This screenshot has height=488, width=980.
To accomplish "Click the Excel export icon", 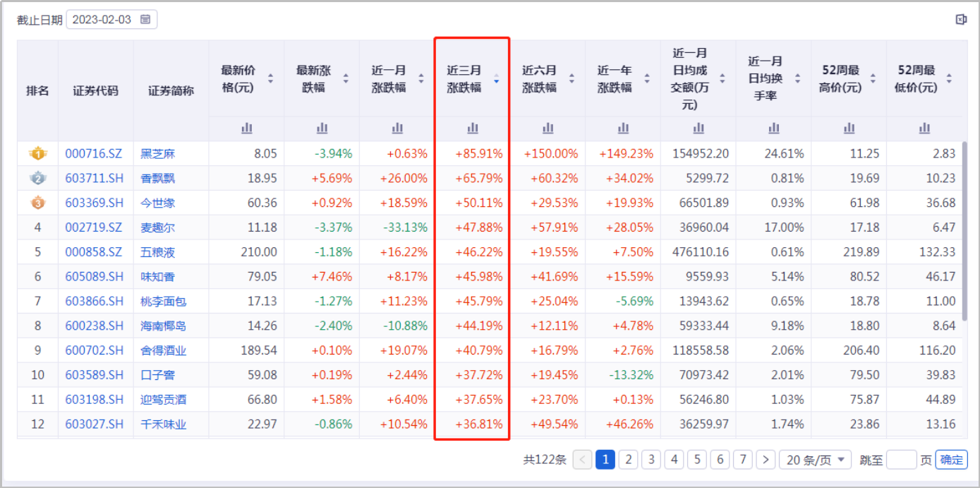I will click(x=960, y=19).
